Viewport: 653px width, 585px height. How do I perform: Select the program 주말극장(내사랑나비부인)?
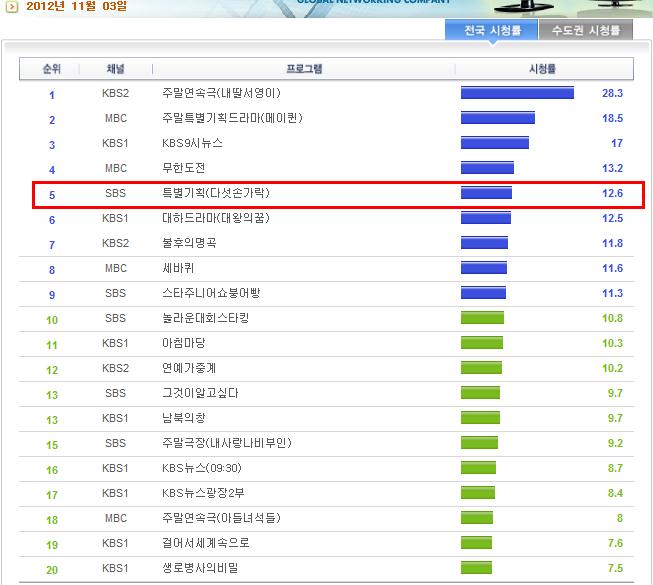(x=227, y=443)
